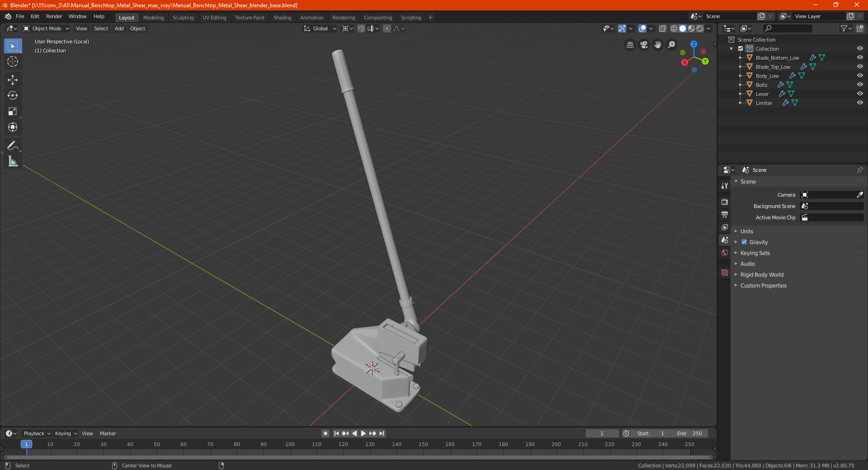Open the Render menu
This screenshot has height=470, width=868.
click(54, 16)
